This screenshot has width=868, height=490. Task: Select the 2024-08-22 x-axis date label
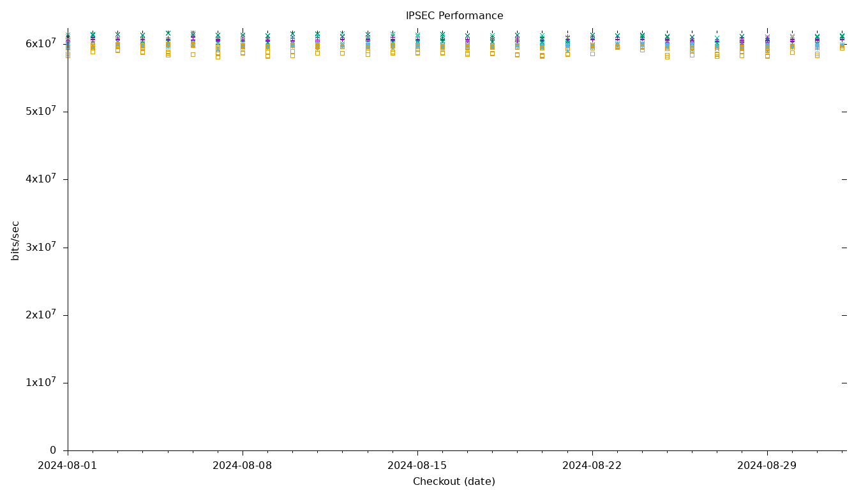tap(592, 466)
